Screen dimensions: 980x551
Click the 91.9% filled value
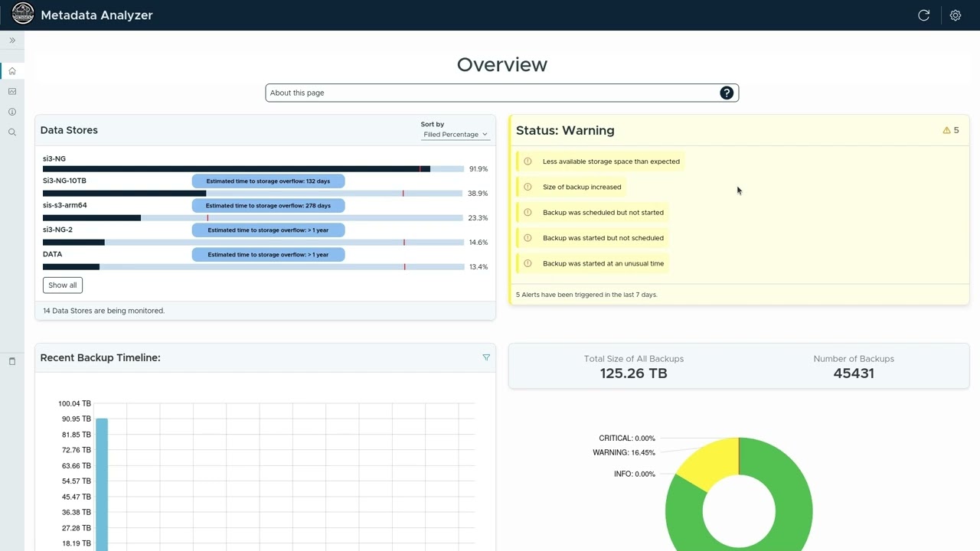(479, 169)
